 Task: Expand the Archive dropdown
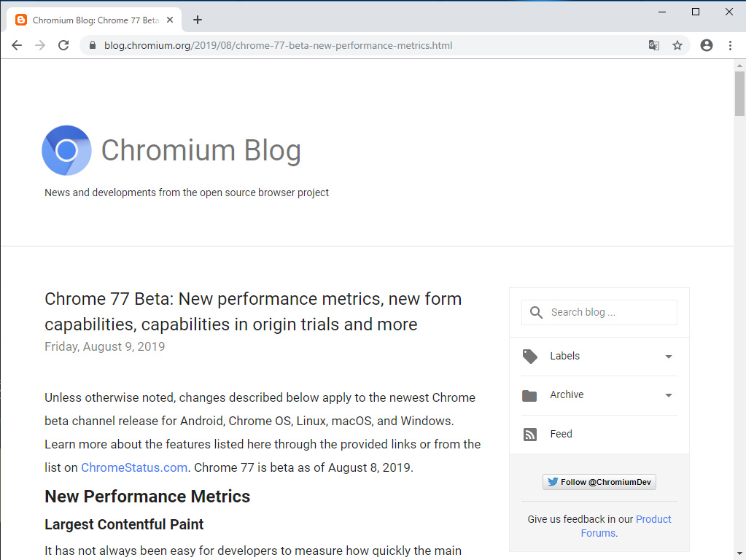(668, 395)
